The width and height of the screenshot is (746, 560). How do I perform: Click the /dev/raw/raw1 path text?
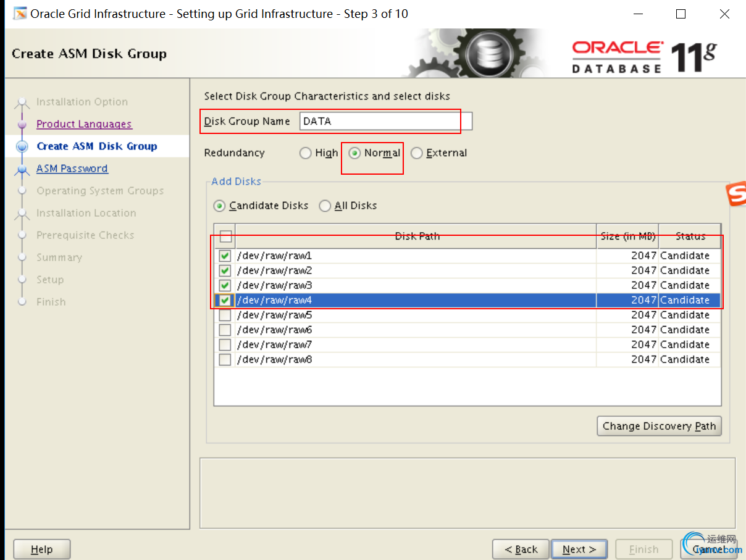(274, 256)
